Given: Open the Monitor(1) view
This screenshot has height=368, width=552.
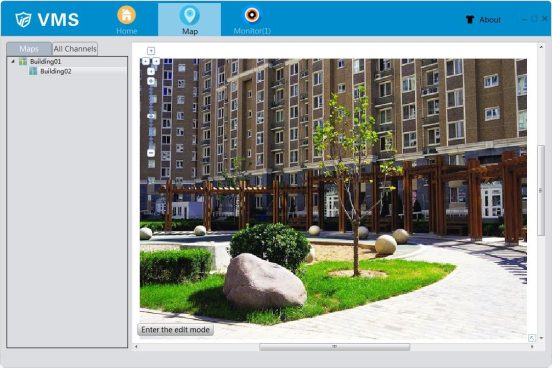Looking at the screenshot, I should 252,19.
